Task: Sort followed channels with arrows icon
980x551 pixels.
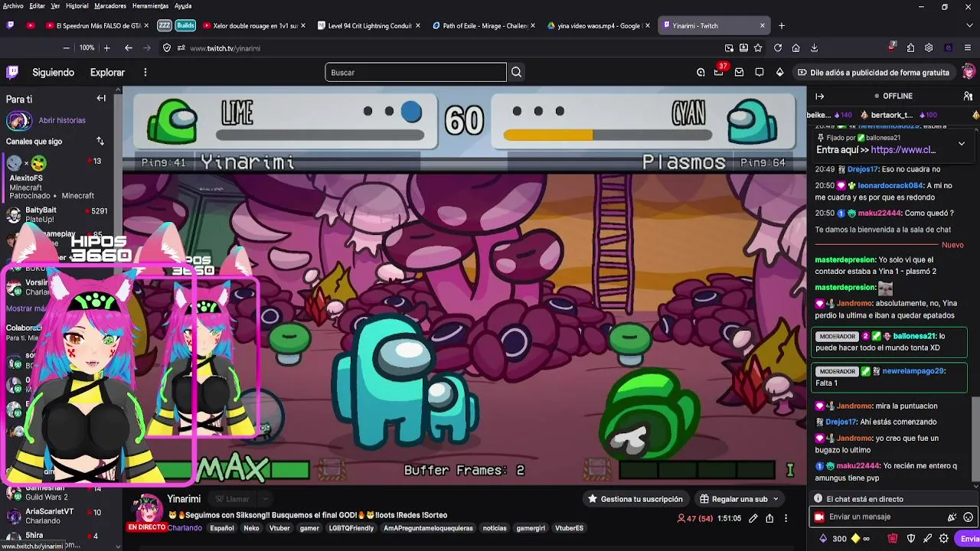Action: point(100,141)
